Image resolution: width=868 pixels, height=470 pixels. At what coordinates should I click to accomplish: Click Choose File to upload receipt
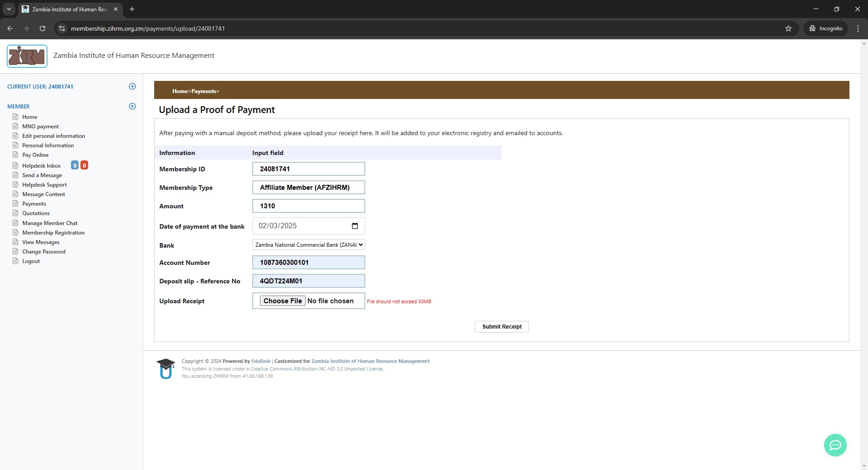click(283, 301)
